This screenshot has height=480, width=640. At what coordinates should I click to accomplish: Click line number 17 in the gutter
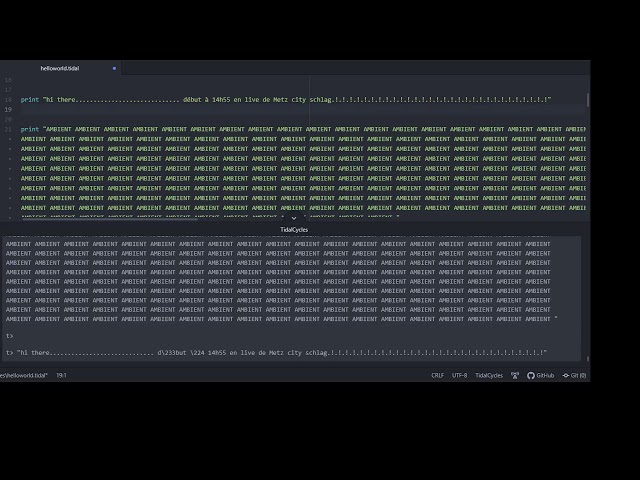pyautogui.click(x=8, y=90)
